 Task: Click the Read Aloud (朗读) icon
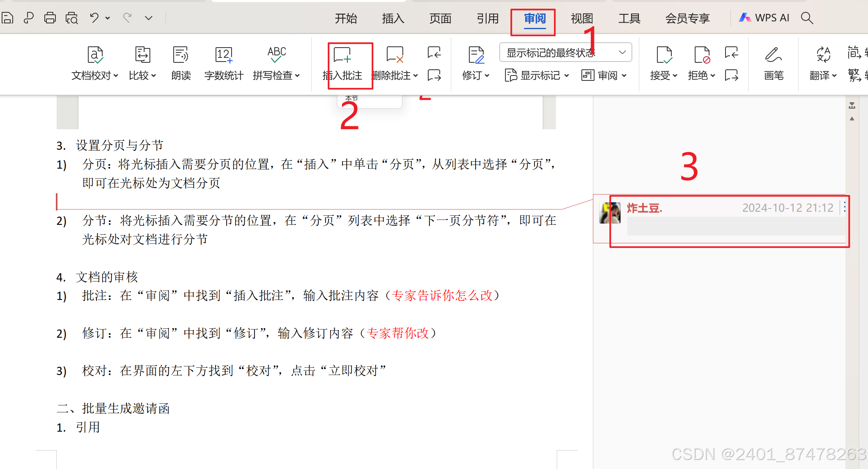click(x=181, y=55)
